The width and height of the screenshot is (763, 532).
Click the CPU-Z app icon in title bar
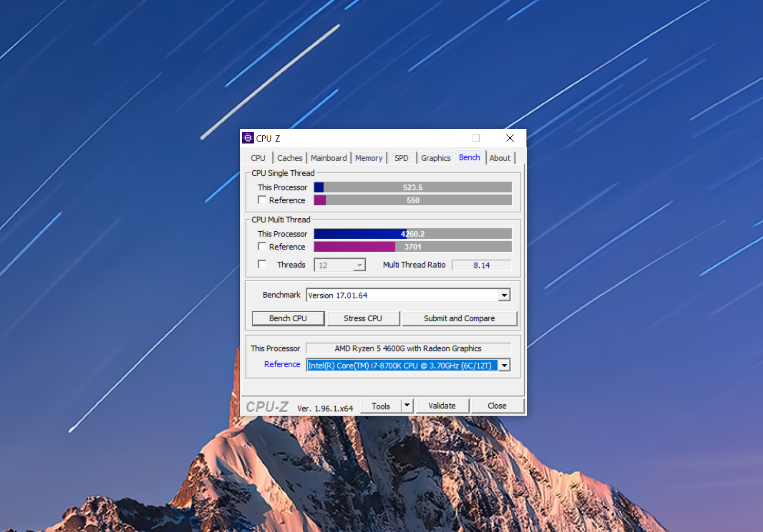coord(247,138)
